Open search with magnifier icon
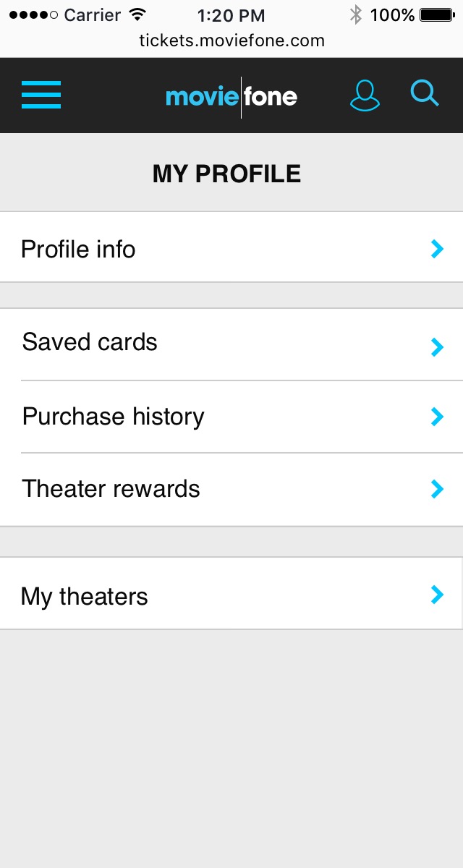Image resolution: width=463 pixels, height=868 pixels. (425, 94)
